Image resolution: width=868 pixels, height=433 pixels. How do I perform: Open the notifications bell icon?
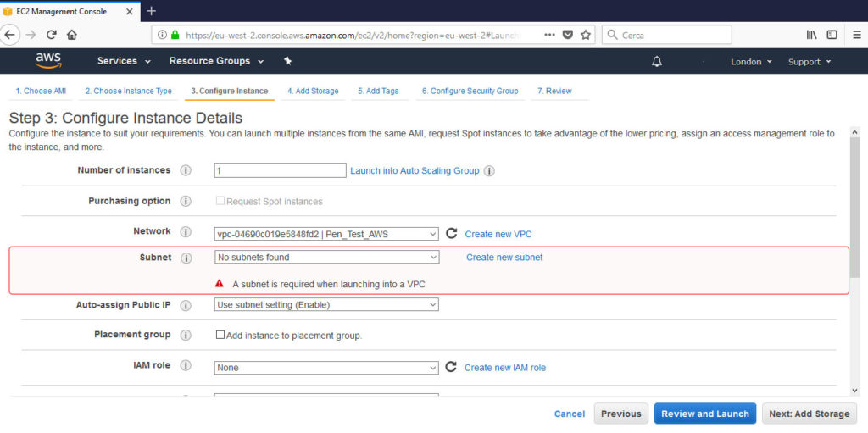[x=657, y=62]
